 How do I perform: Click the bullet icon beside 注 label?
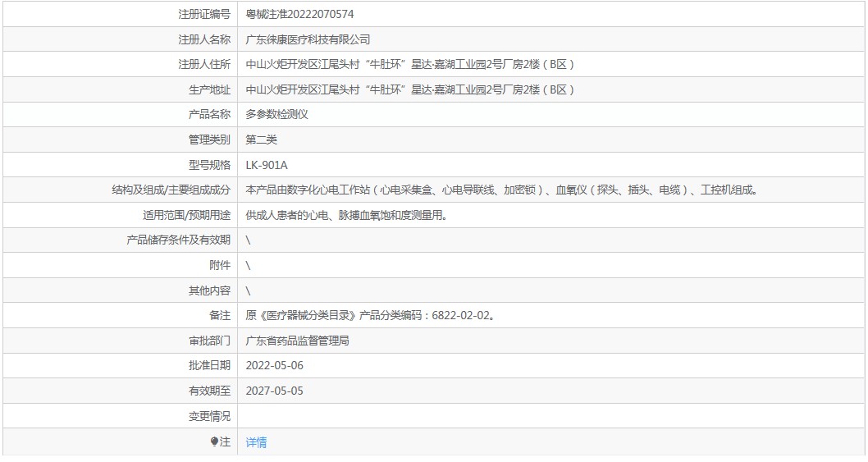(x=214, y=441)
